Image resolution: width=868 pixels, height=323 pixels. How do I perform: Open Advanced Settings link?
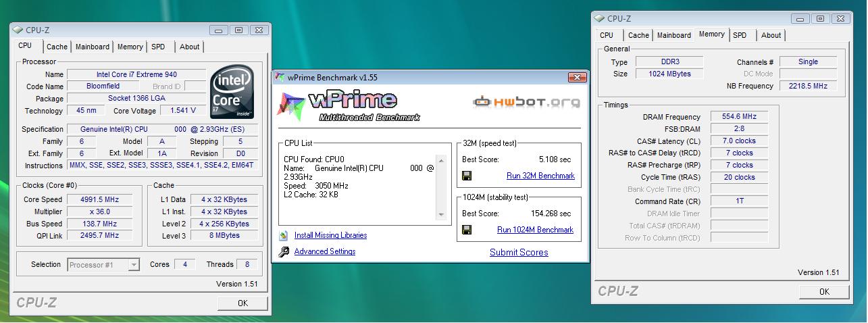point(325,251)
